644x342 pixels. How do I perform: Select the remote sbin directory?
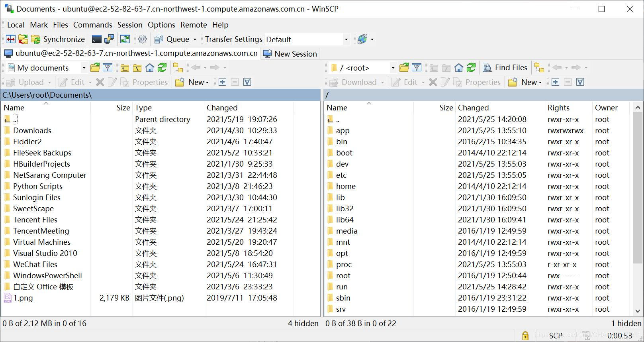pyautogui.click(x=343, y=298)
